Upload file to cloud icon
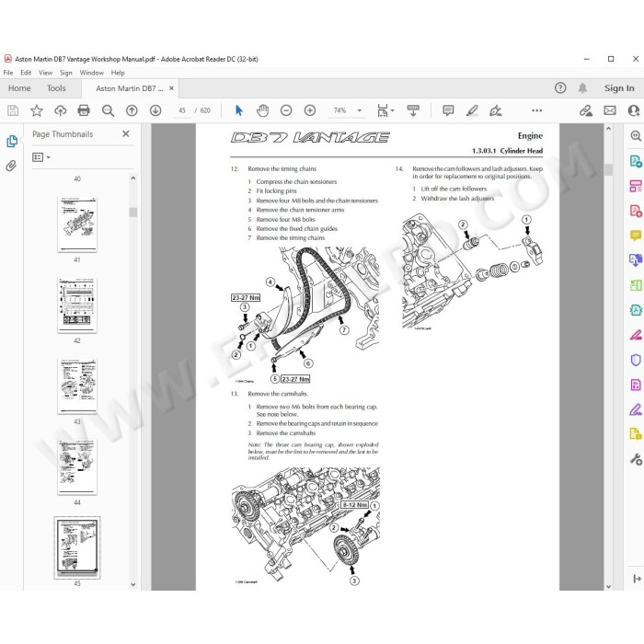644x644 pixels. [61, 110]
